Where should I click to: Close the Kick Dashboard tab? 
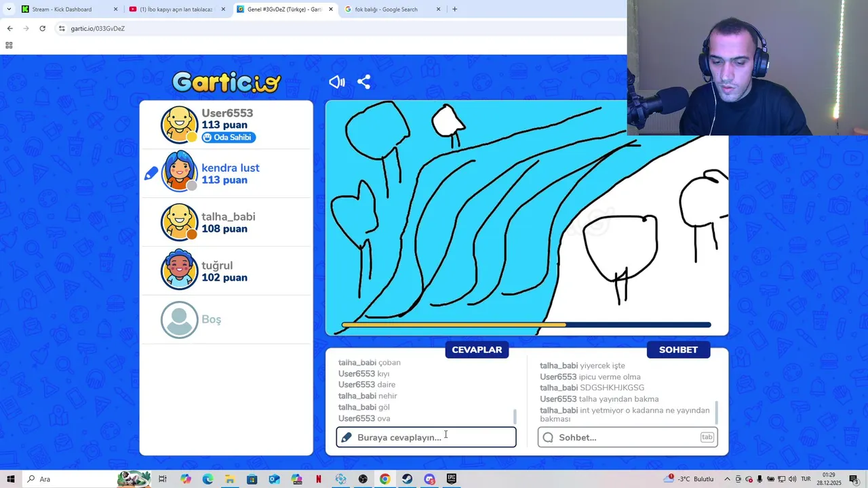click(x=115, y=9)
